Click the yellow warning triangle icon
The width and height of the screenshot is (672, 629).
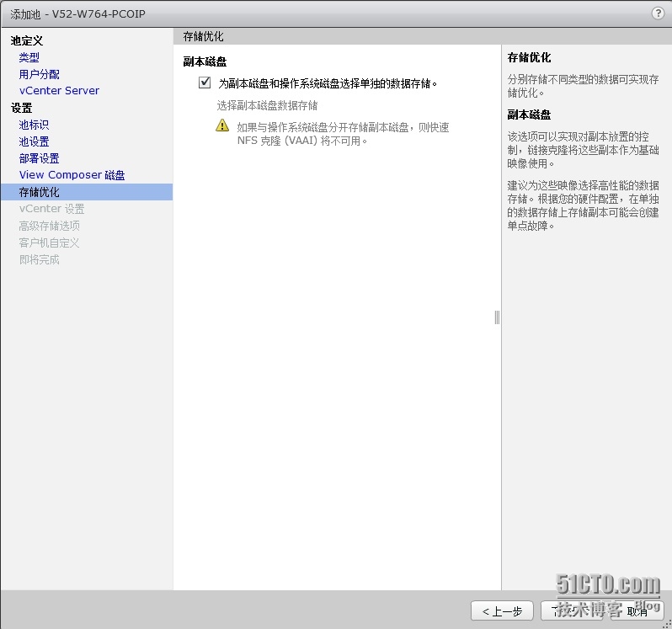tap(222, 125)
